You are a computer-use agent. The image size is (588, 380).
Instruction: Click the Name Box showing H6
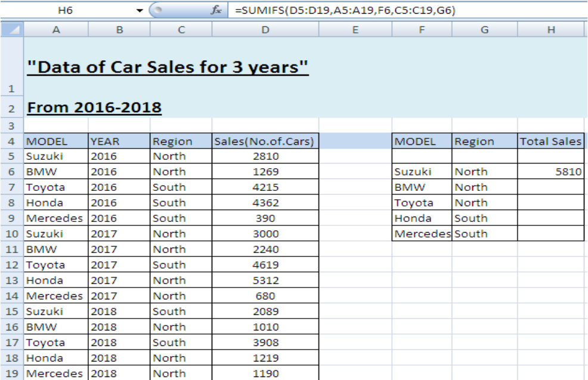(65, 10)
